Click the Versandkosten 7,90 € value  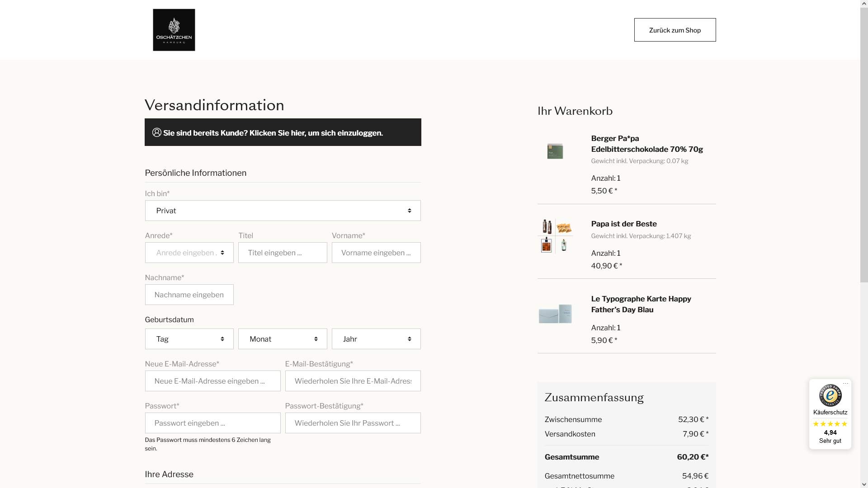[x=696, y=434]
